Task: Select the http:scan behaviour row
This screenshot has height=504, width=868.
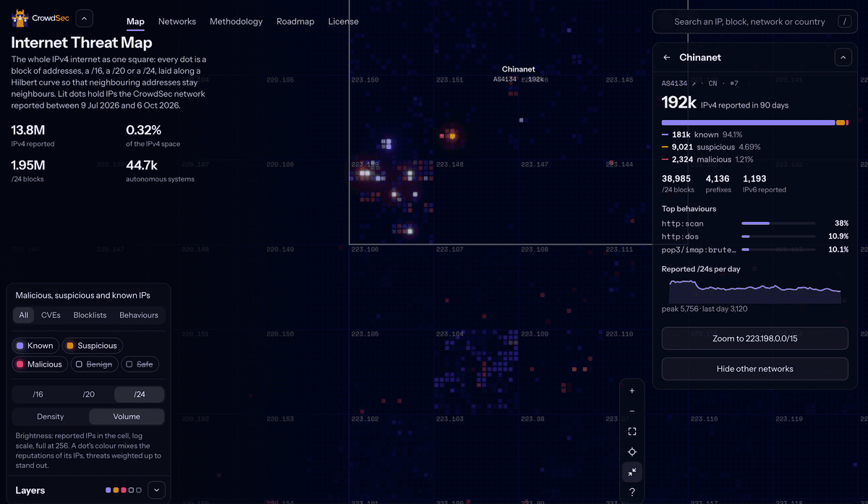Action: point(755,223)
